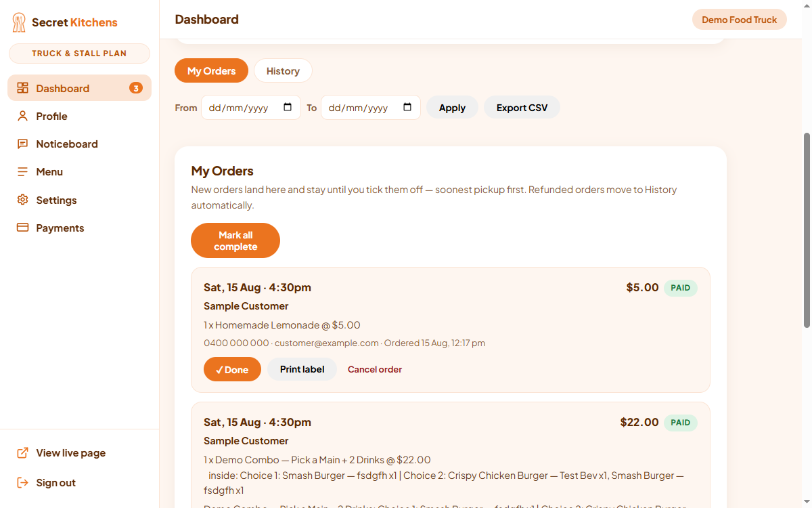Viewport: 812px width, 508px height.
Task: Click the Mark all complete button
Action: [x=235, y=240]
